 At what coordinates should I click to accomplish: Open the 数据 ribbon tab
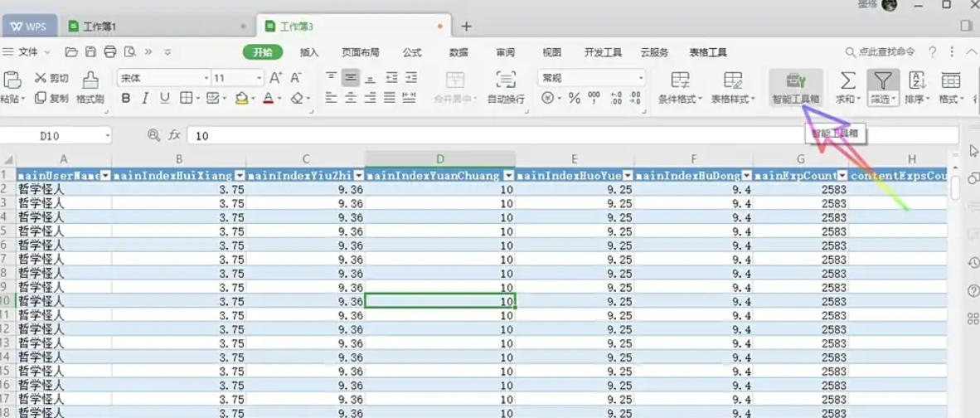pos(458,51)
